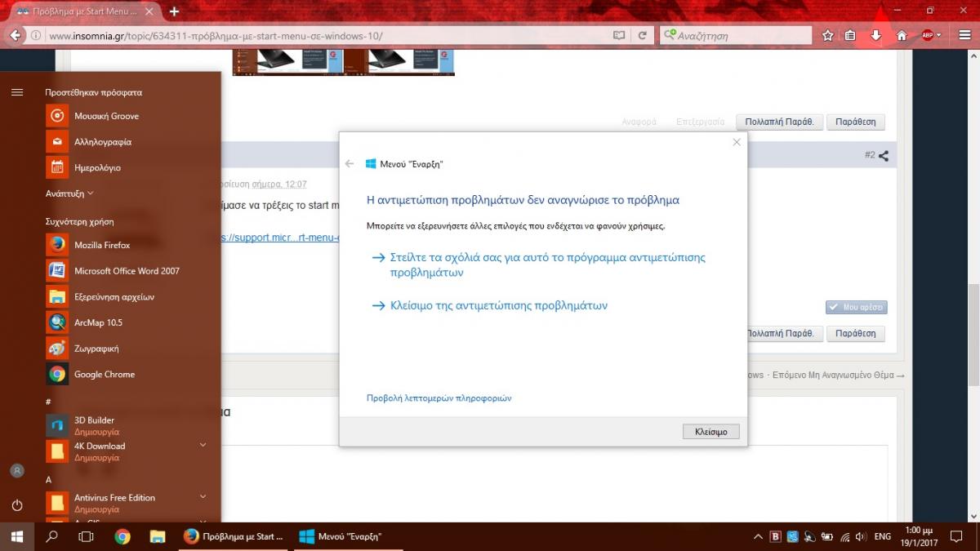Launch ArcMap 10.5
980x551 pixels.
(132, 322)
